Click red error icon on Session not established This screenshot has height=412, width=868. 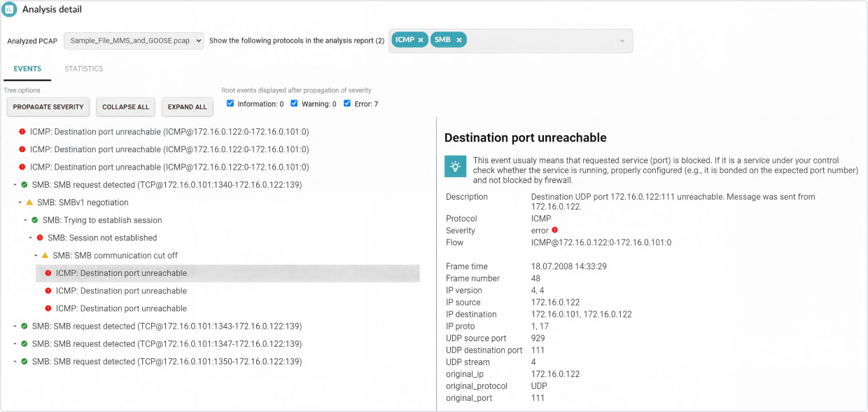pyautogui.click(x=40, y=238)
